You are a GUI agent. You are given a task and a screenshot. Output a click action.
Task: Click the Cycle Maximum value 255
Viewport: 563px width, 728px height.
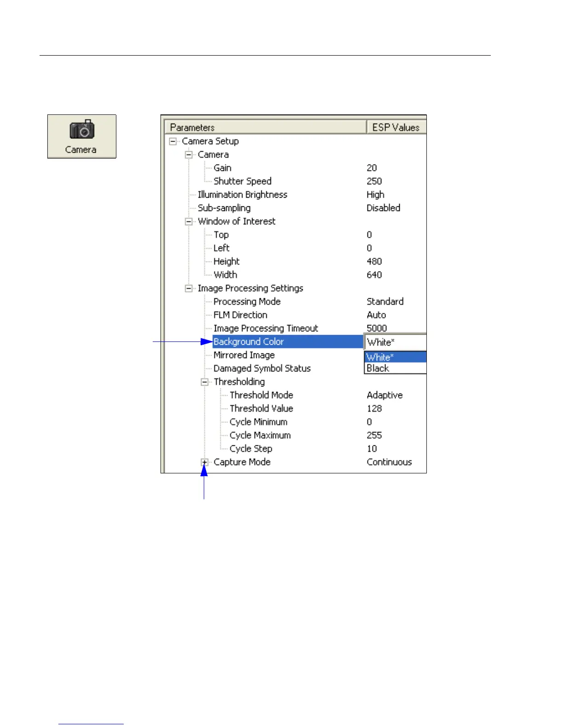point(374,435)
